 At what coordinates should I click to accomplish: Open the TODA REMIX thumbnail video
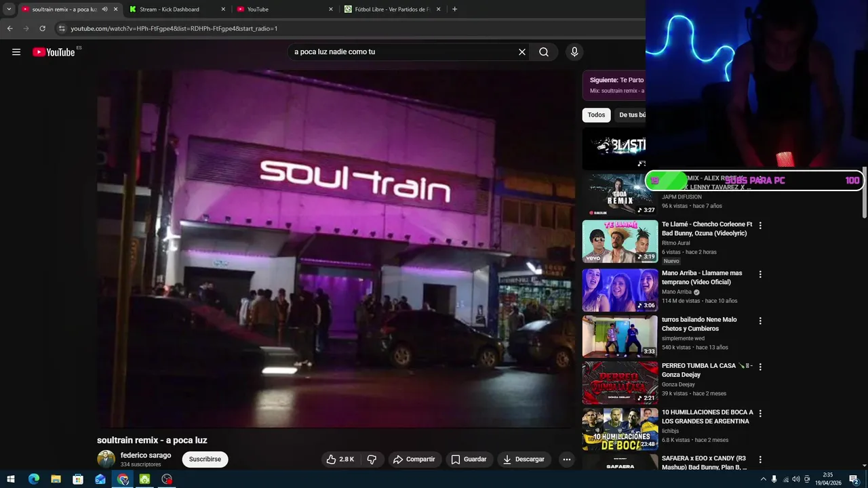coord(620,195)
